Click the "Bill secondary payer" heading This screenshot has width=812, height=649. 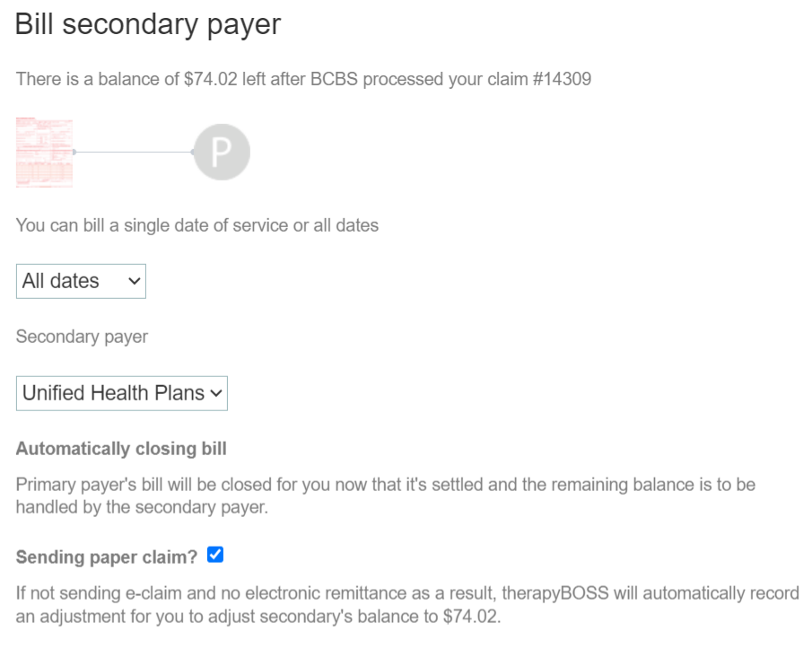click(148, 24)
